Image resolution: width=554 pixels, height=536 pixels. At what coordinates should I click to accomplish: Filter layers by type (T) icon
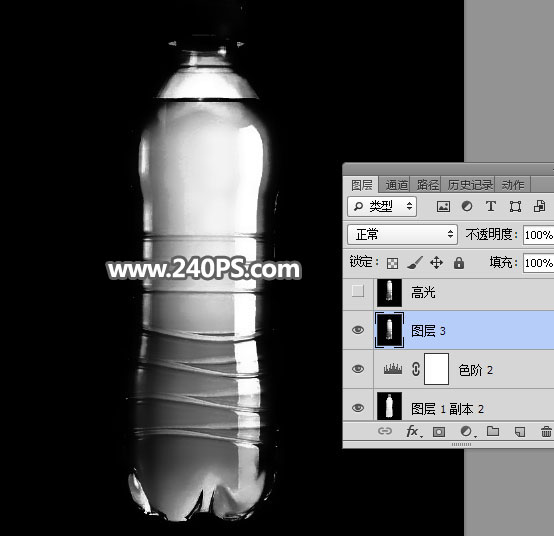pyautogui.click(x=491, y=206)
